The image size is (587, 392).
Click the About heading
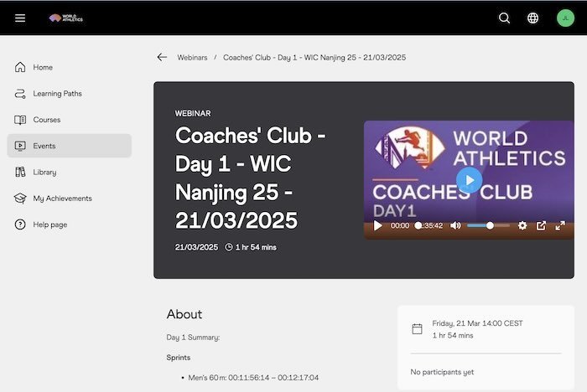pos(184,314)
